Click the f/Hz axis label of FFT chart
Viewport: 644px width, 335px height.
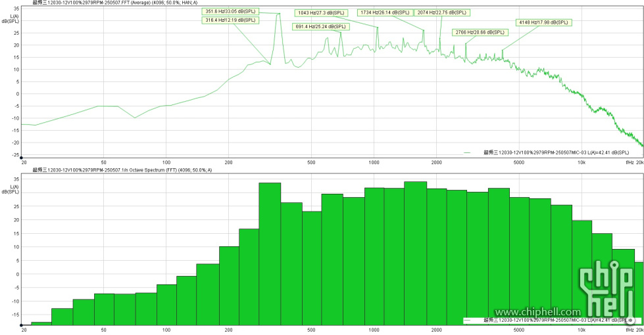point(630,163)
